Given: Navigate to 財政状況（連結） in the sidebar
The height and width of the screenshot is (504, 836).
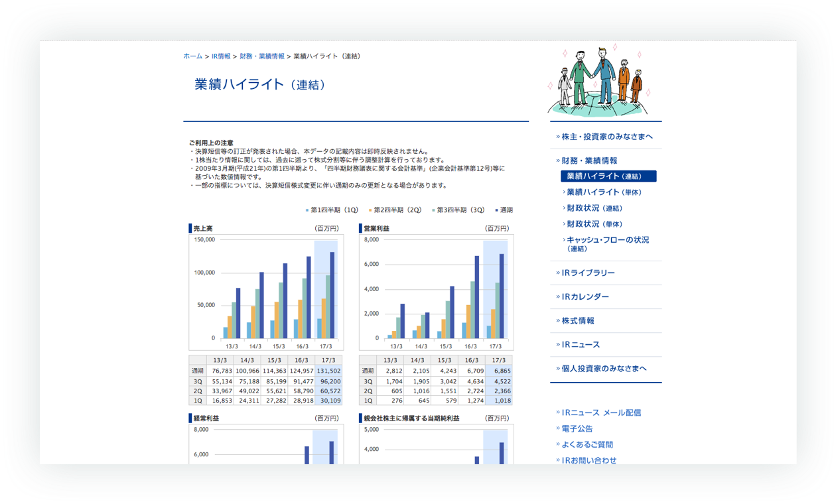Looking at the screenshot, I should (594, 208).
